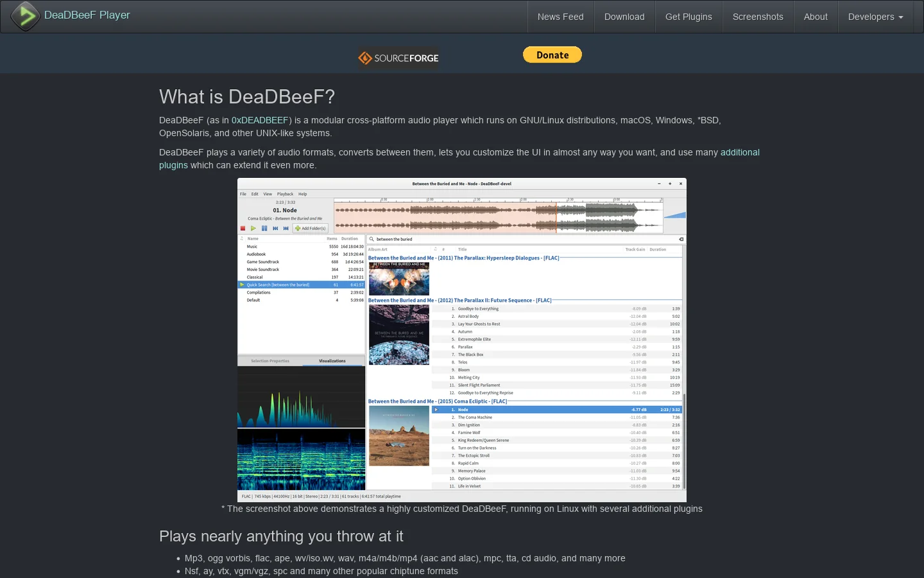Expand the Developers dropdown menu
The image size is (924, 578).
click(875, 17)
